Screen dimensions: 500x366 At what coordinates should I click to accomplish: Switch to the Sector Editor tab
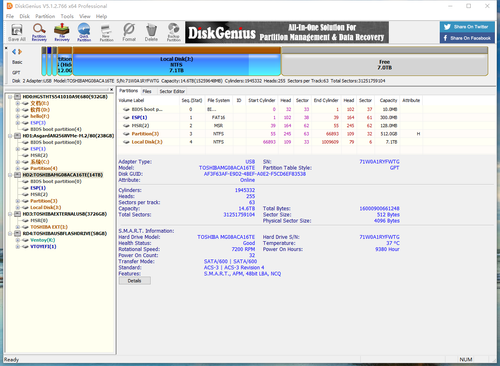pyautogui.click(x=172, y=91)
